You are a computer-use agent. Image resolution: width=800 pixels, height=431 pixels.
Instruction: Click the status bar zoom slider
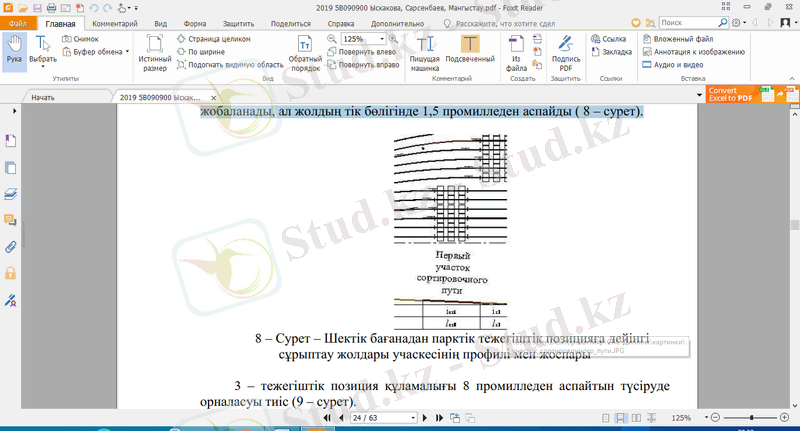pos(751,418)
